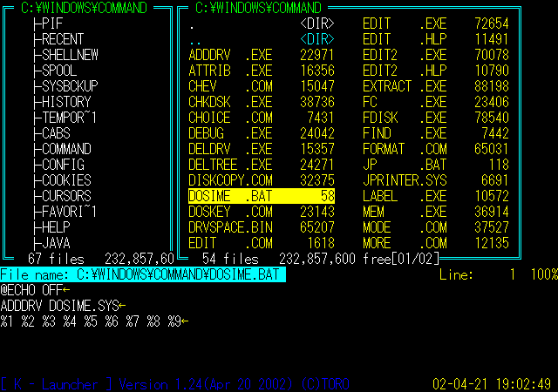This screenshot has height=392, width=558.
Task: Open the SYSBCKUP directory in tree
Action: pyautogui.click(x=70, y=86)
